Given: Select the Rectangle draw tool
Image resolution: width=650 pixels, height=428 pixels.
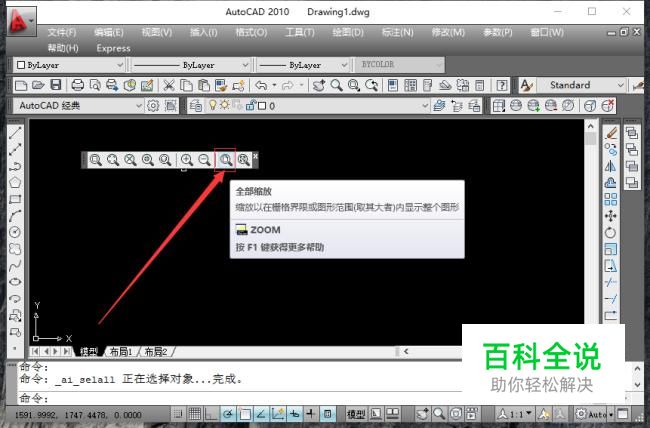Looking at the screenshot, I should [15, 199].
